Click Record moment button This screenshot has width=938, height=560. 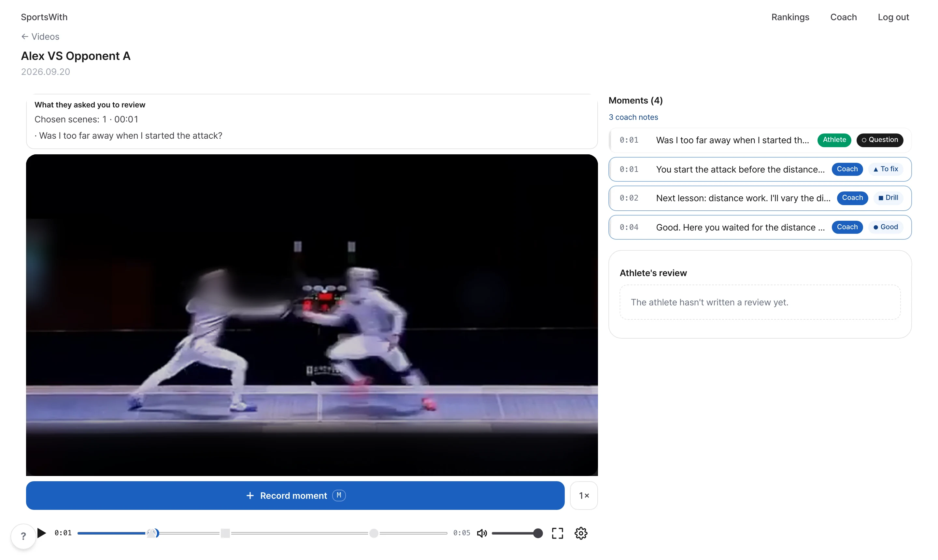[x=295, y=495]
